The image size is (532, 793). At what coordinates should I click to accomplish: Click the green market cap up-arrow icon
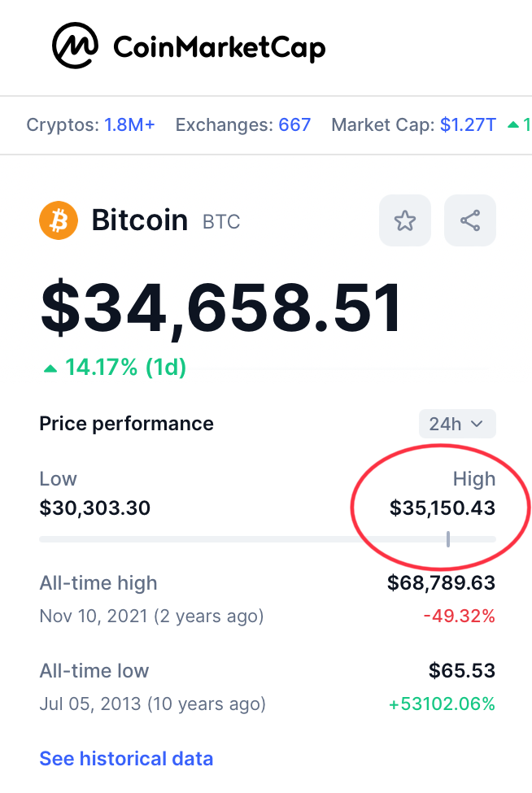[x=513, y=124]
